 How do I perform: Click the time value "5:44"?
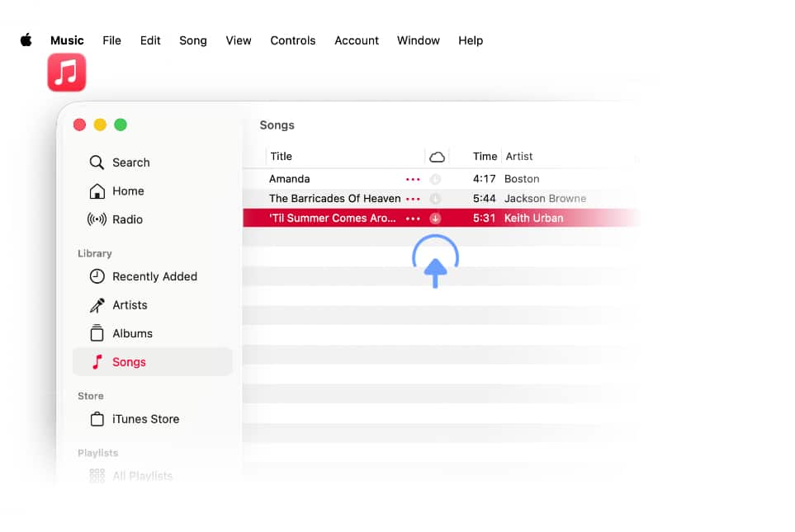[x=485, y=199]
